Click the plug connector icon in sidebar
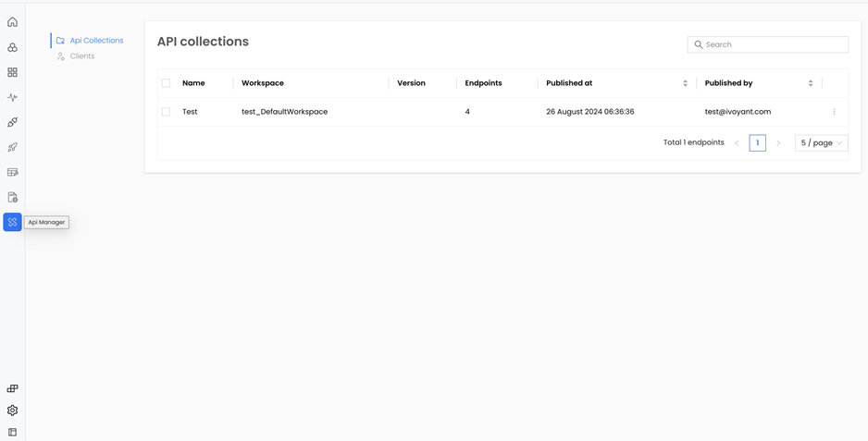This screenshot has height=441, width=868. pos(12,122)
